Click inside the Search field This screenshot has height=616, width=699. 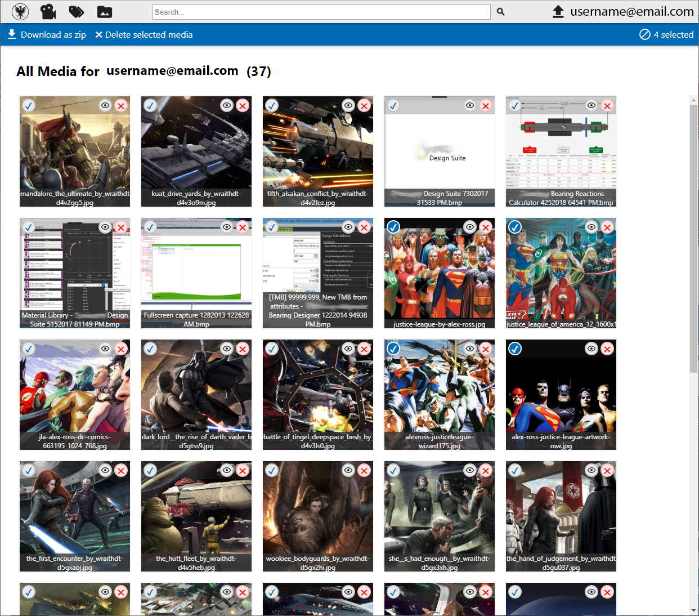click(x=321, y=12)
